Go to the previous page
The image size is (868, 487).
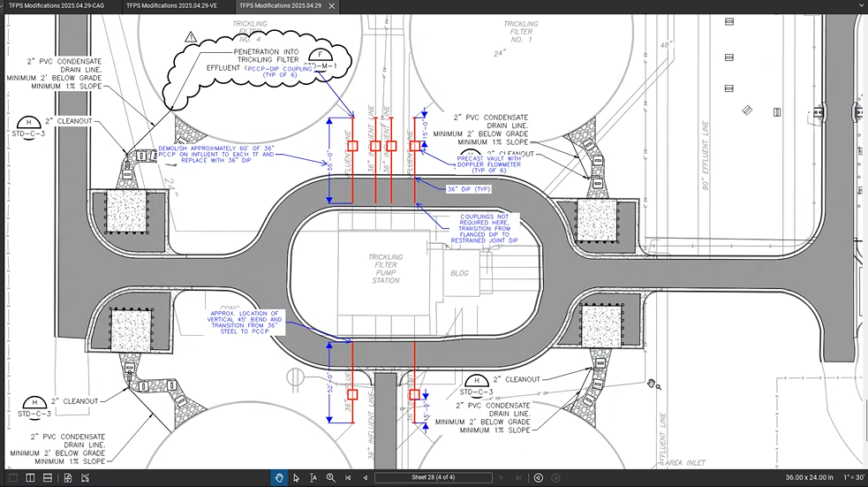pos(365,478)
